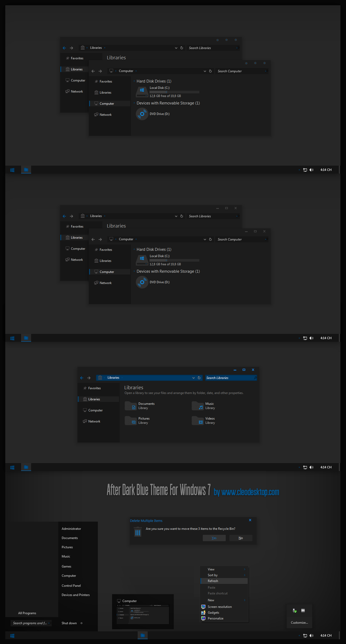Select Gadgets in the context menu
The width and height of the screenshot is (346, 644).
pyautogui.click(x=224, y=613)
